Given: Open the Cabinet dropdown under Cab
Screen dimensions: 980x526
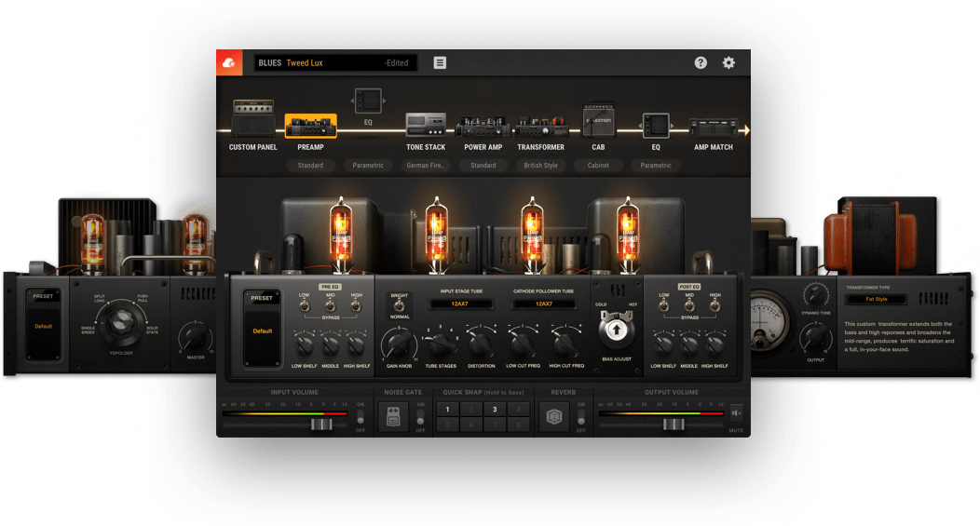Looking at the screenshot, I should (x=598, y=166).
